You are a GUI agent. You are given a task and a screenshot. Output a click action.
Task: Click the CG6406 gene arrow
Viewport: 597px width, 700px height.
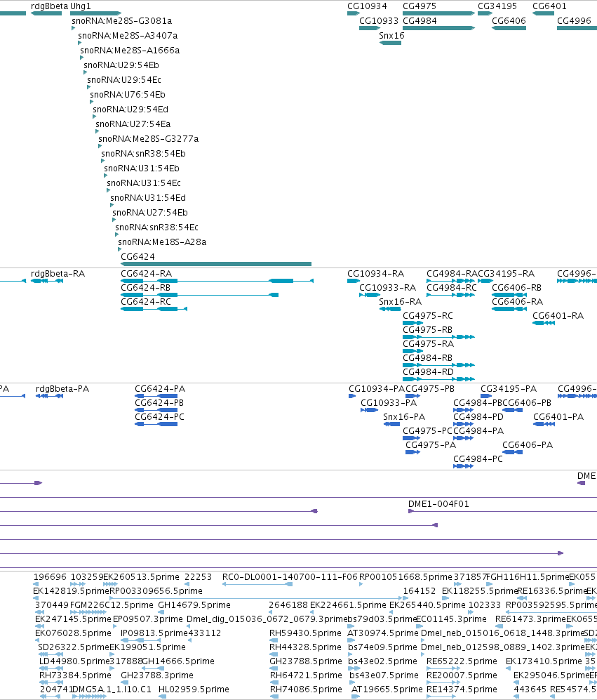coord(509,28)
